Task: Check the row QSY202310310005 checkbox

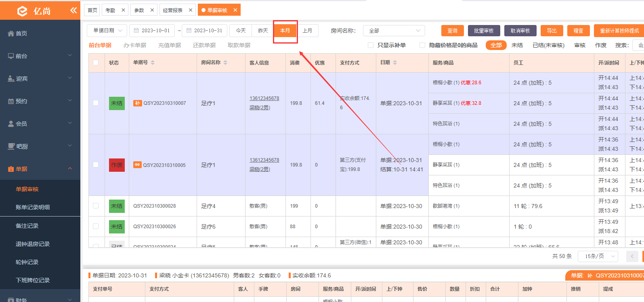Action: point(96,165)
